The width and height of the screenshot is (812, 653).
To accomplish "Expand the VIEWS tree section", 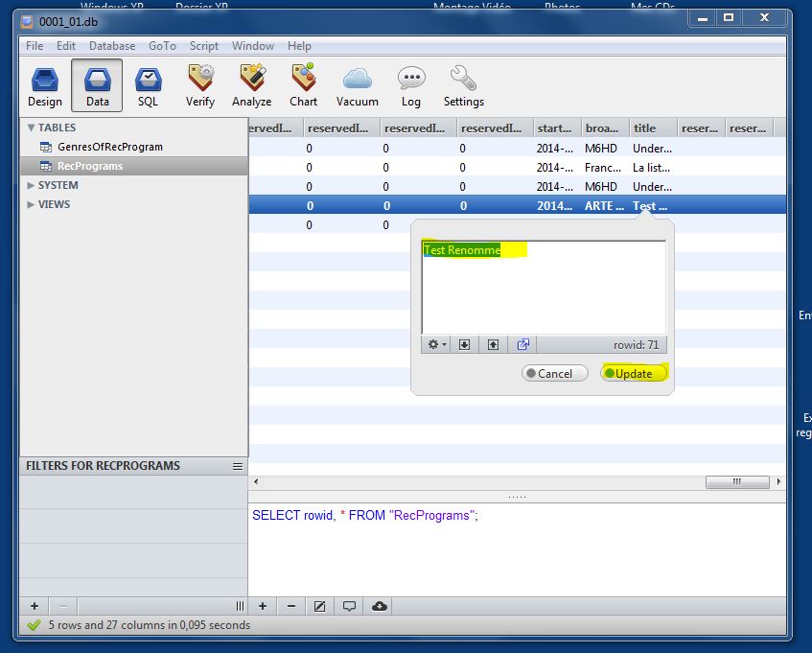I will click(x=31, y=204).
